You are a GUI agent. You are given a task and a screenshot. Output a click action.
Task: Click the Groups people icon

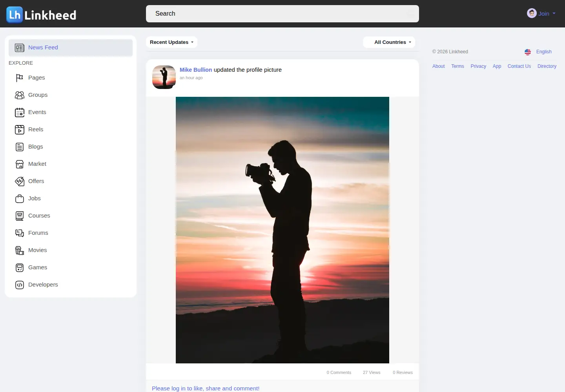tap(20, 95)
